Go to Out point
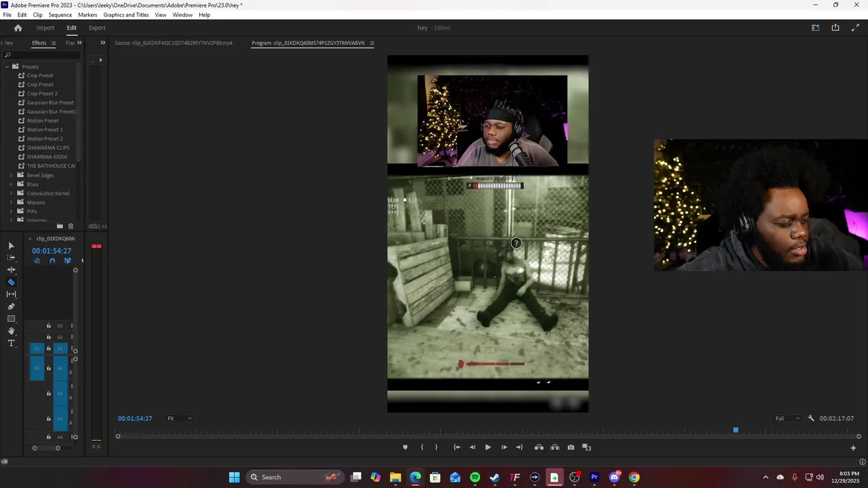This screenshot has height=488, width=868. pyautogui.click(x=519, y=447)
